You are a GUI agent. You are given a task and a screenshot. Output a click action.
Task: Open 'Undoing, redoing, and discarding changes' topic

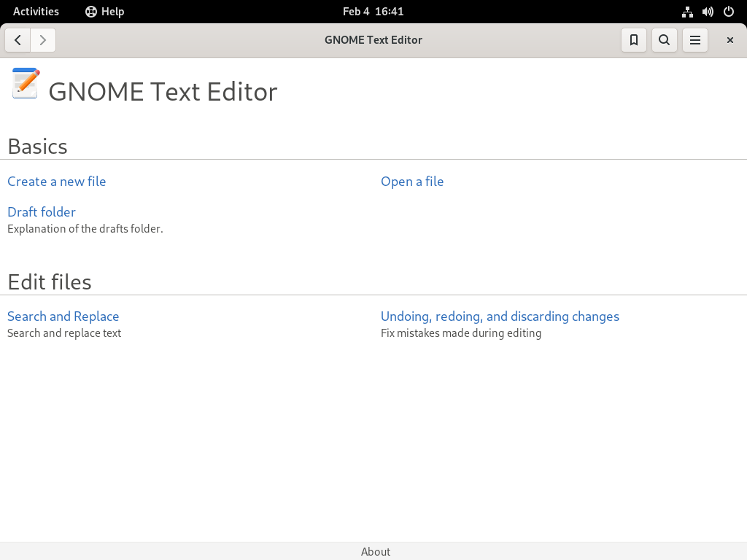(x=500, y=316)
